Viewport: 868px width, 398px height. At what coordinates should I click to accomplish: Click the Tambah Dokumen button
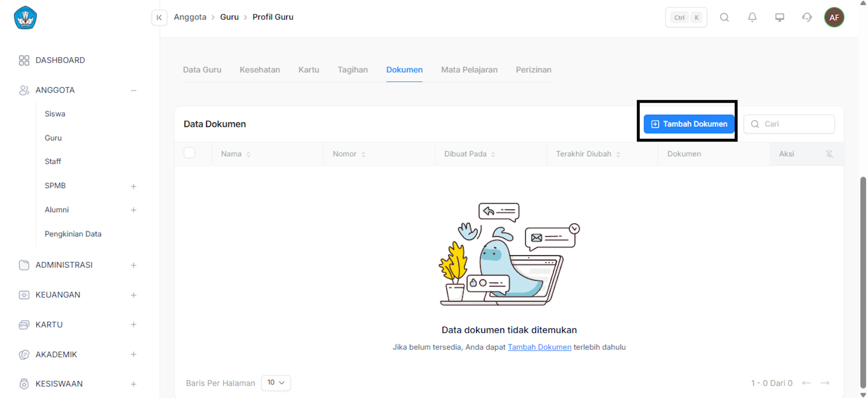(x=689, y=124)
